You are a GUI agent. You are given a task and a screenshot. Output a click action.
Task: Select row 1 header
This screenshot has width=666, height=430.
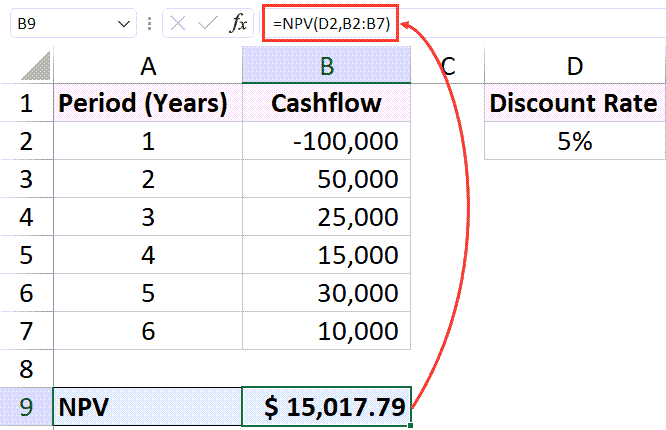(26, 103)
